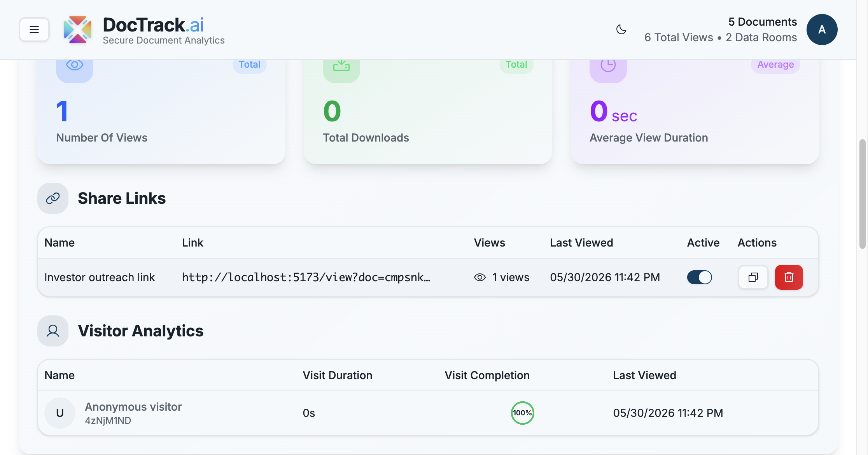Image resolution: width=868 pixels, height=455 pixels.
Task: Open the hamburger sidebar menu
Action: tap(34, 30)
